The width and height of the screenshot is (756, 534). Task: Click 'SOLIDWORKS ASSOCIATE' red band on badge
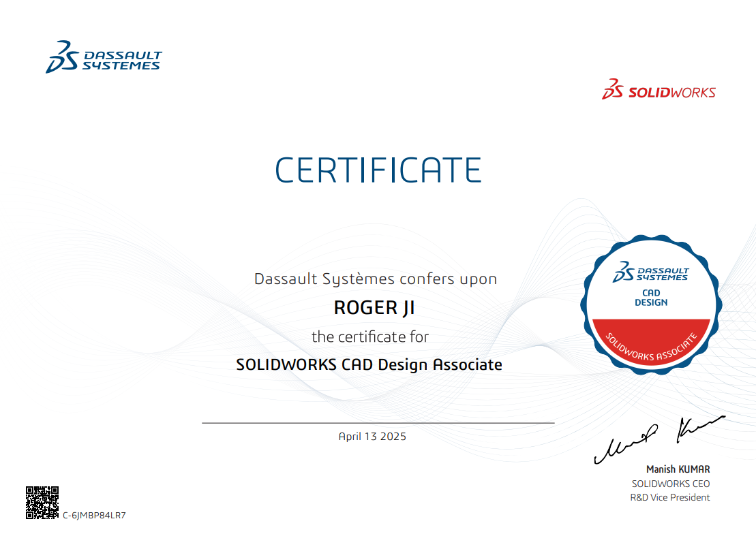coord(652,343)
